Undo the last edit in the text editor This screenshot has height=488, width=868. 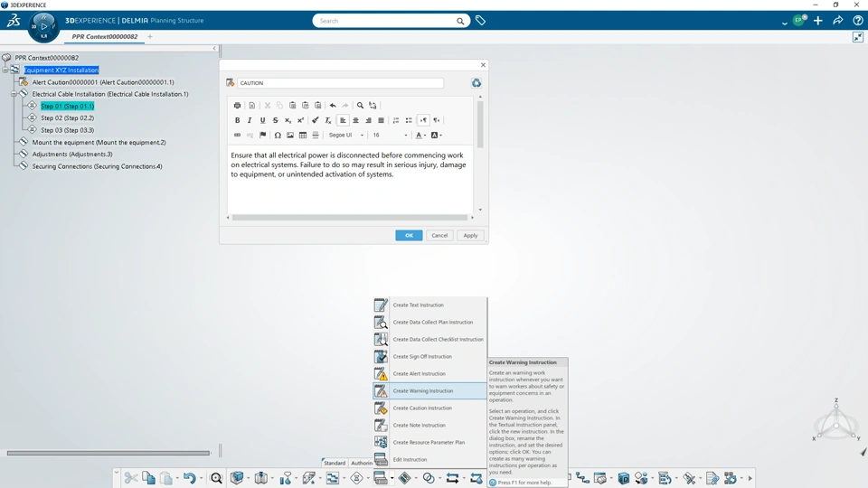[333, 105]
